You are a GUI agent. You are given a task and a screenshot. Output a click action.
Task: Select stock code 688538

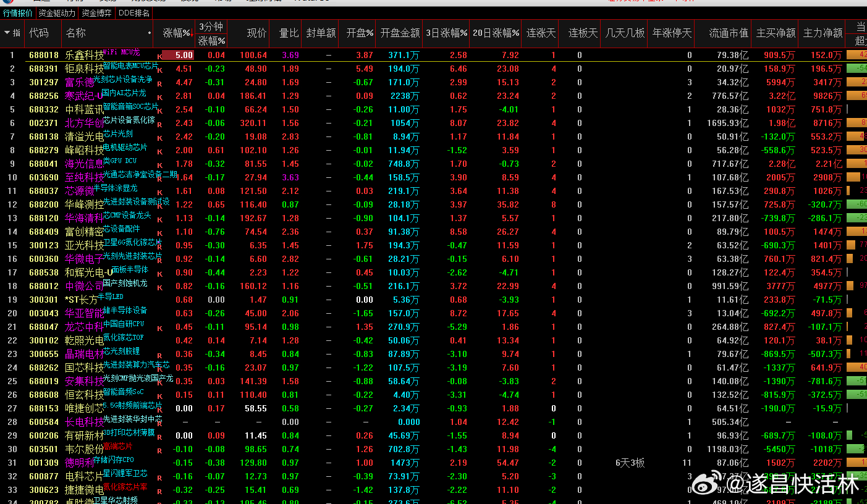(44, 272)
